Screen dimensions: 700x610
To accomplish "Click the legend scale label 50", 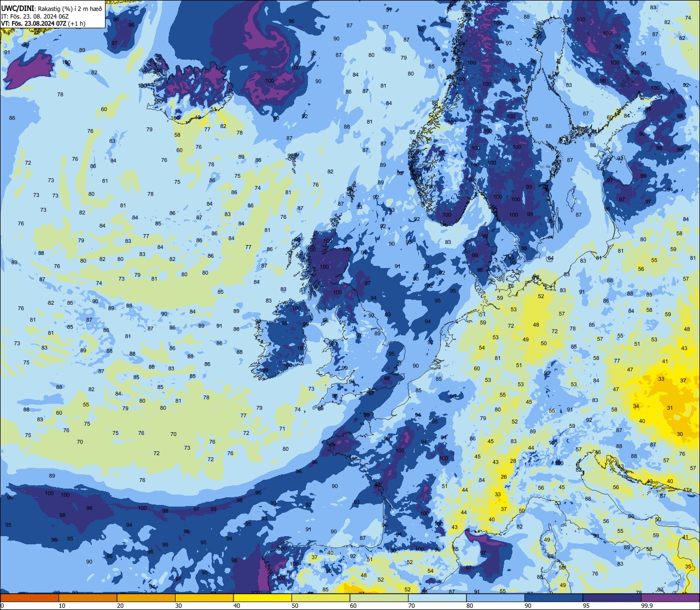I will coord(295,606).
